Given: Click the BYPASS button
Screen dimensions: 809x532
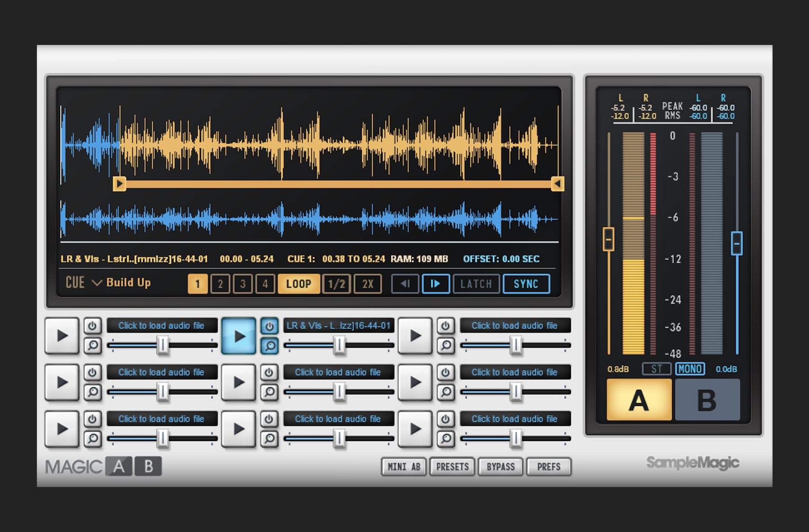Looking at the screenshot, I should pos(501,467).
